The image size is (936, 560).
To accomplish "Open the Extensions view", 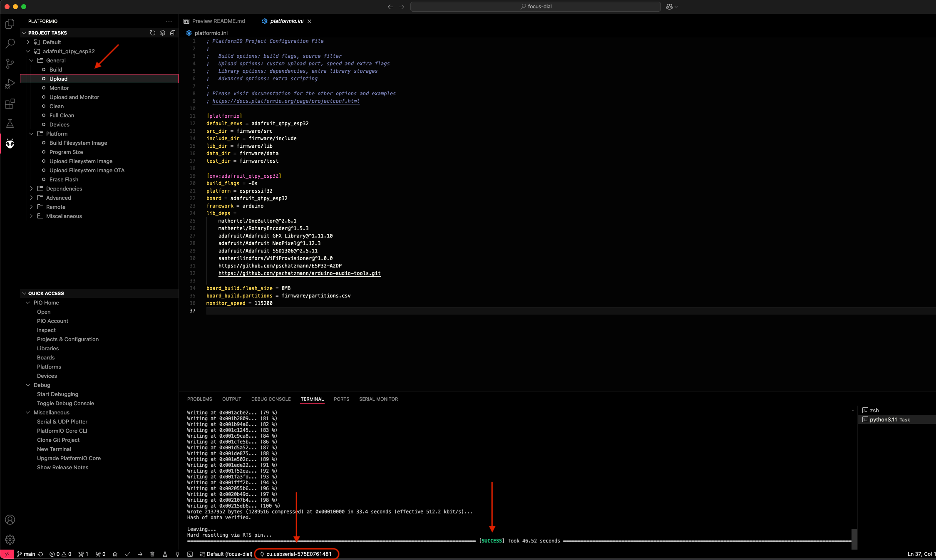I will coord(10,104).
